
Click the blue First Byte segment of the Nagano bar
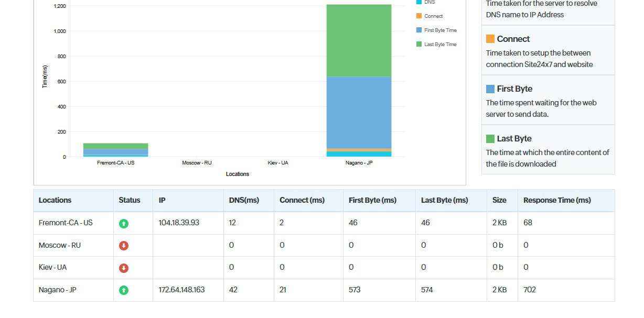pyautogui.click(x=359, y=113)
